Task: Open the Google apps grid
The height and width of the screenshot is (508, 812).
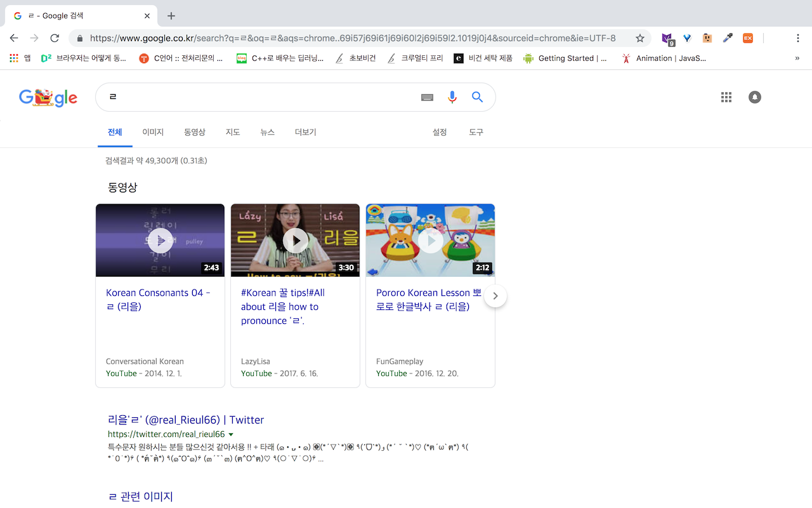Action: point(726,97)
